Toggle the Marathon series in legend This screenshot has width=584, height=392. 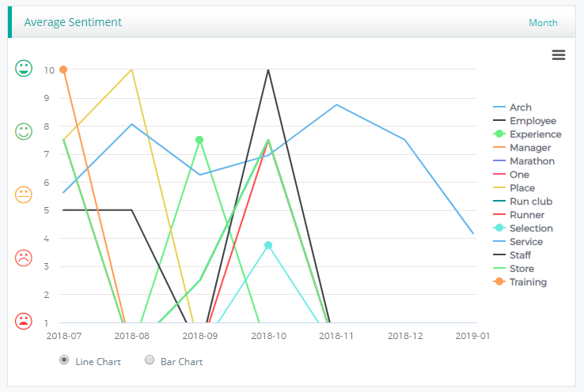[x=524, y=161]
